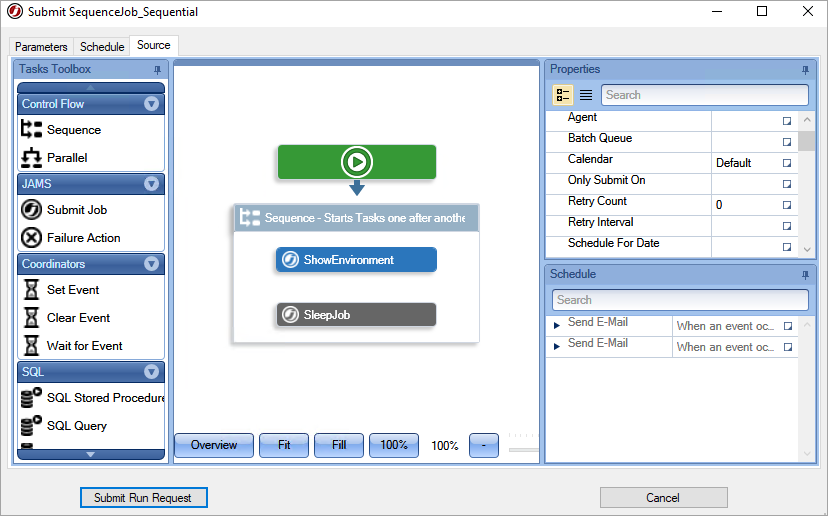
Task: Select the Sequence tool icon
Action: click(x=31, y=130)
